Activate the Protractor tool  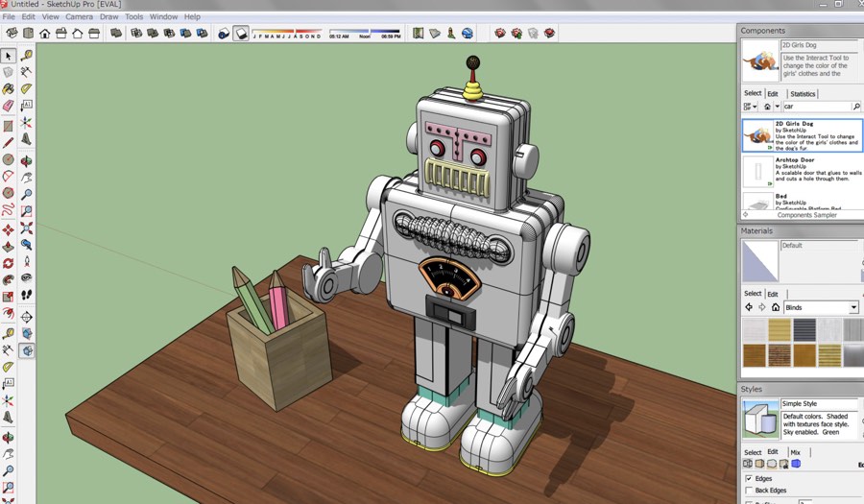click(27, 89)
